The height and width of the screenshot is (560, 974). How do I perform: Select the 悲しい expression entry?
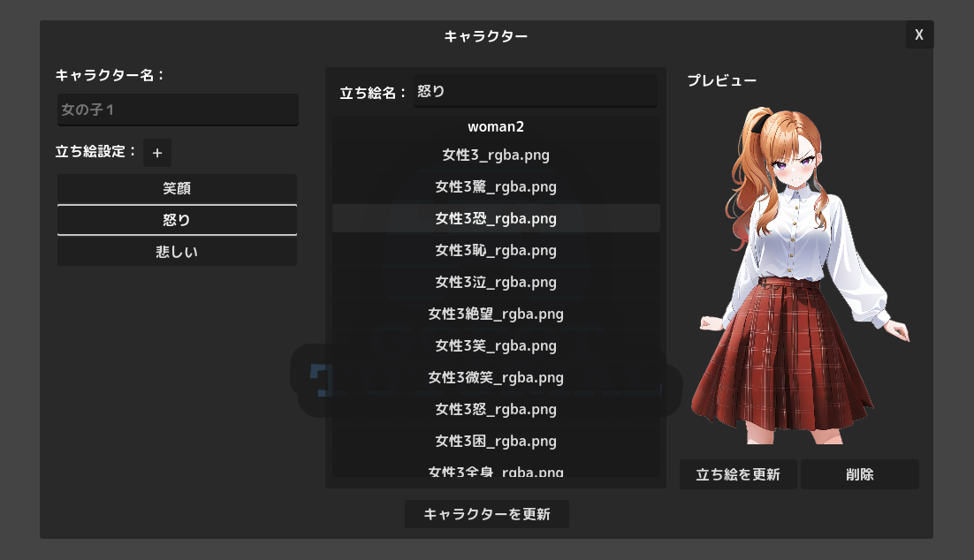177,252
